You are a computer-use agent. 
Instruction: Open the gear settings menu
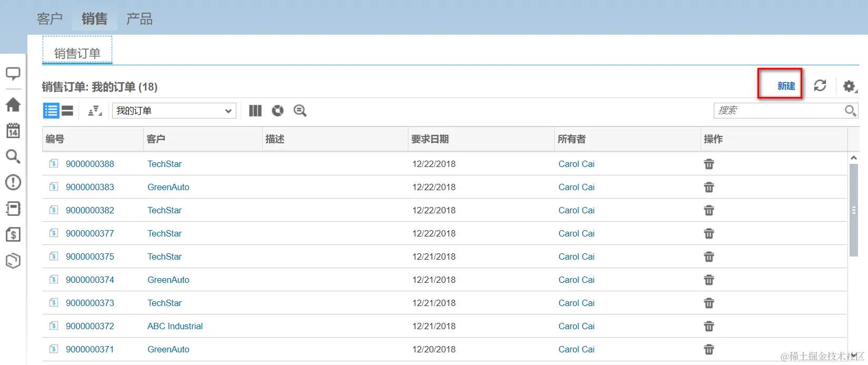[x=850, y=86]
